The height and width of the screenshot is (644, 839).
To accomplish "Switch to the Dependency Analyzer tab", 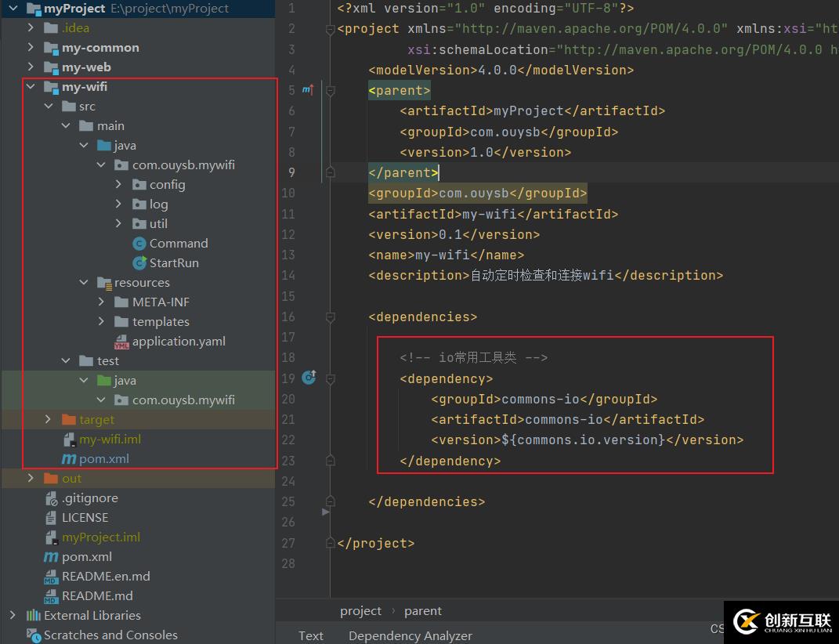I will point(410,635).
